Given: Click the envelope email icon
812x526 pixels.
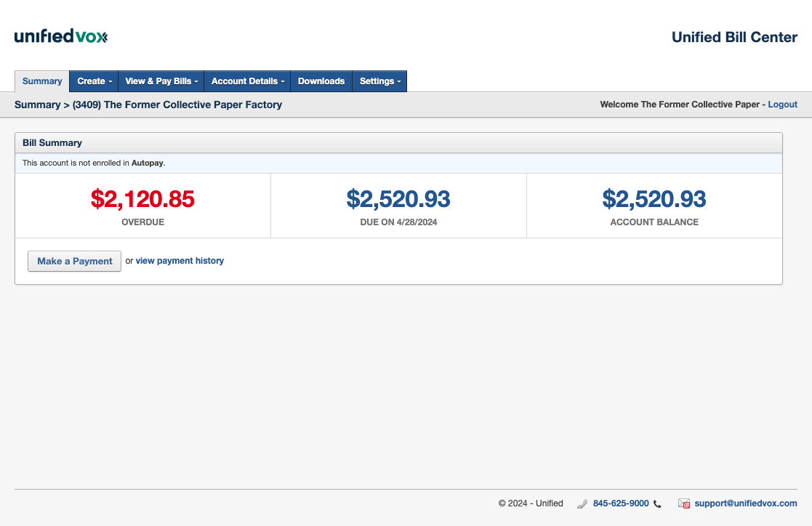Looking at the screenshot, I should 684,503.
